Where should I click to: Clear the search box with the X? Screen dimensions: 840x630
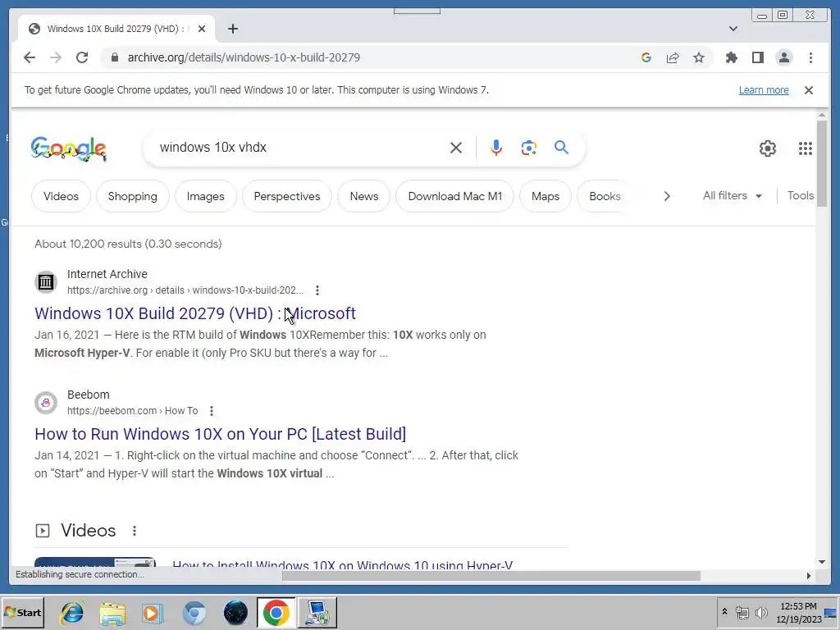[456, 148]
